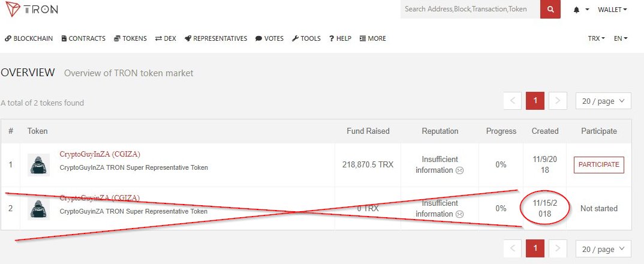Open the VOTES menu
Image resolution: width=644 pixels, height=264 pixels.
269,38
